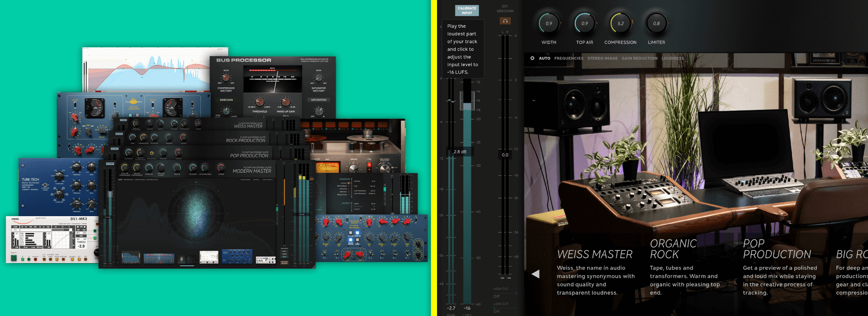Click the 0.0 sidechain level readout
The image size is (868, 316).
click(x=505, y=155)
